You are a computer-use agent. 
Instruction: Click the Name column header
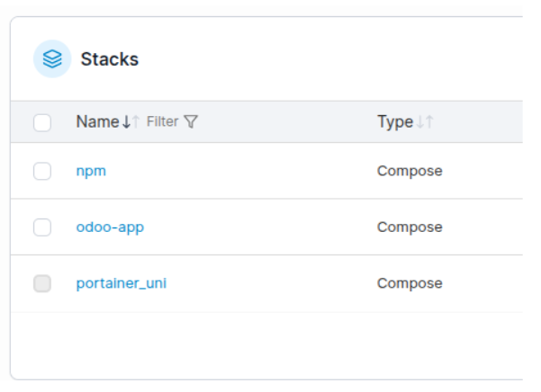97,121
